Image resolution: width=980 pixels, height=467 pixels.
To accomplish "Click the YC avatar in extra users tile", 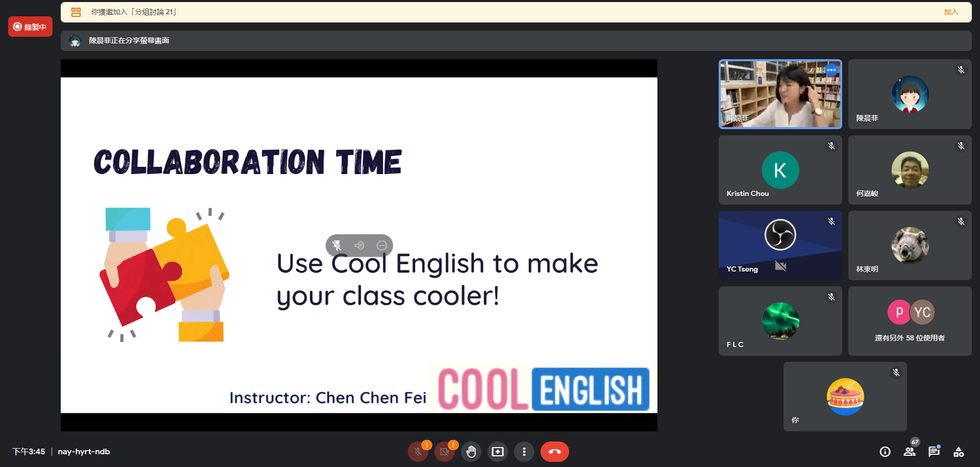I will 922,312.
